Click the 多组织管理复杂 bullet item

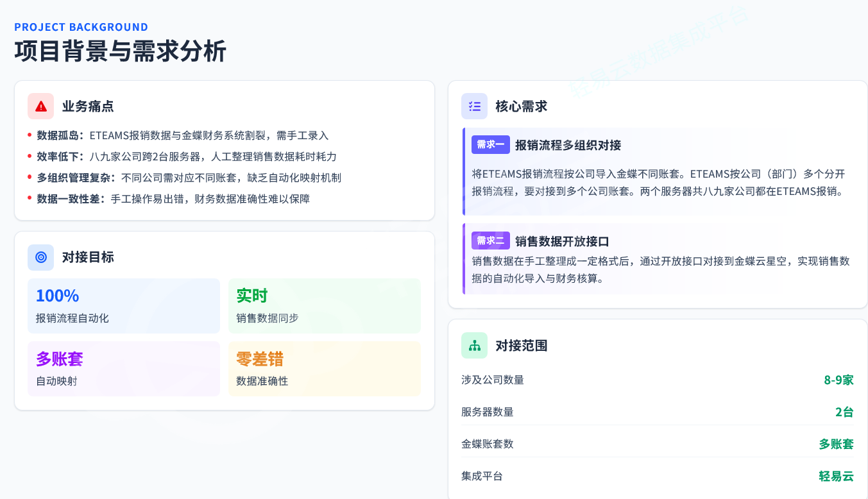[189, 178]
